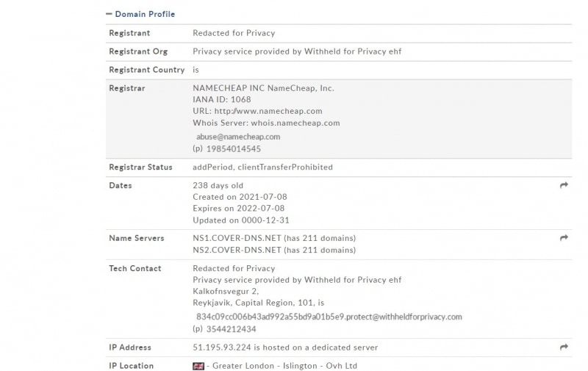
Task: Click the arrow icon in Dates row
Action: click(564, 186)
